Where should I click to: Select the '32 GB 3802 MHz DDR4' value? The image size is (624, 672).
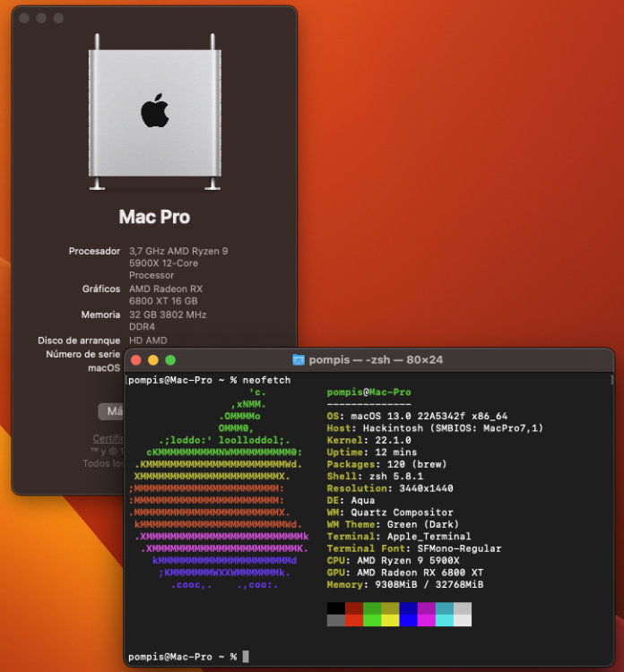pyautogui.click(x=168, y=321)
